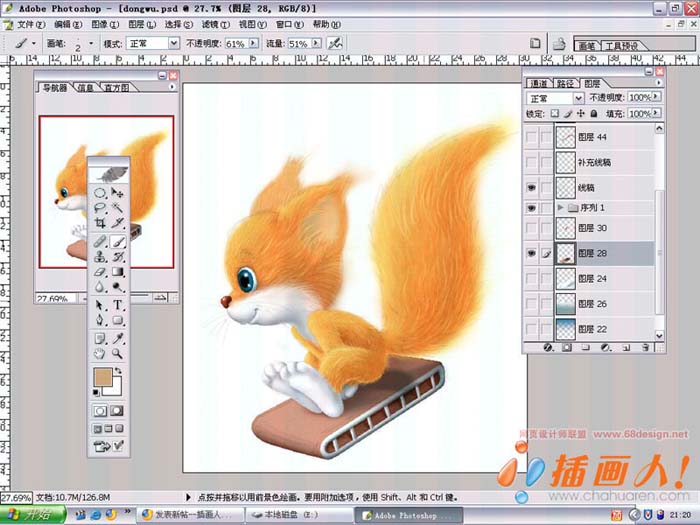
Task: Select the Lasso tool
Action: (100, 208)
